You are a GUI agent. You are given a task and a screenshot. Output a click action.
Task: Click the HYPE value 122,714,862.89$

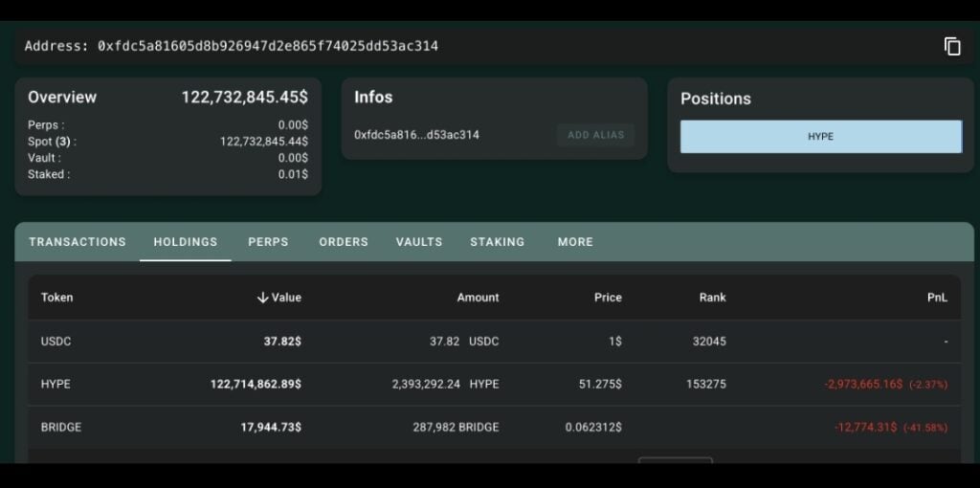pyautogui.click(x=256, y=384)
